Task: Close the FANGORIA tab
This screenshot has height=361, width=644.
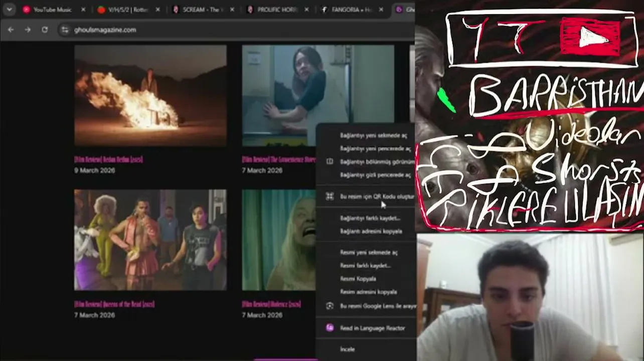Action: 382,10
